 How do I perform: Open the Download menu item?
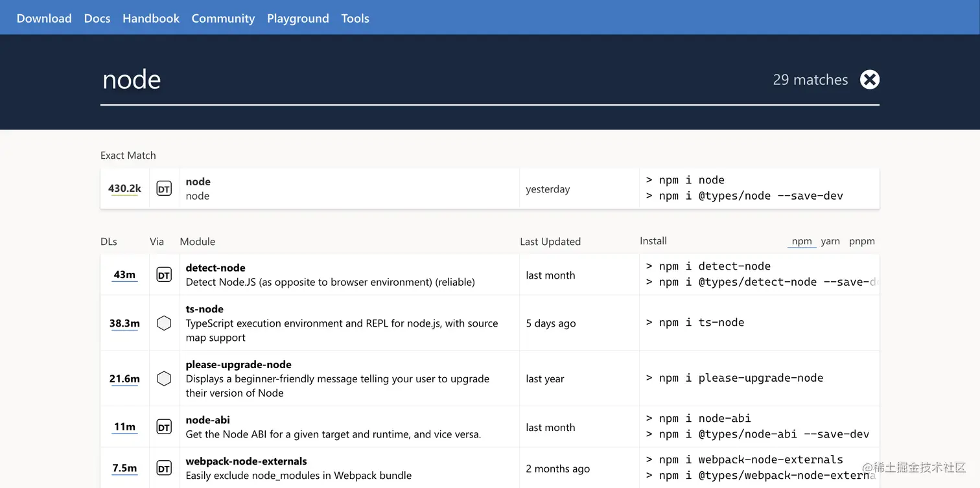(x=44, y=18)
